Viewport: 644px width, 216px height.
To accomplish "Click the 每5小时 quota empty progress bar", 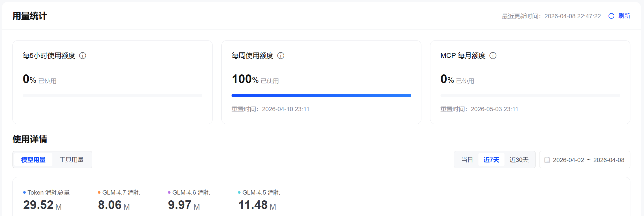I will (113, 96).
